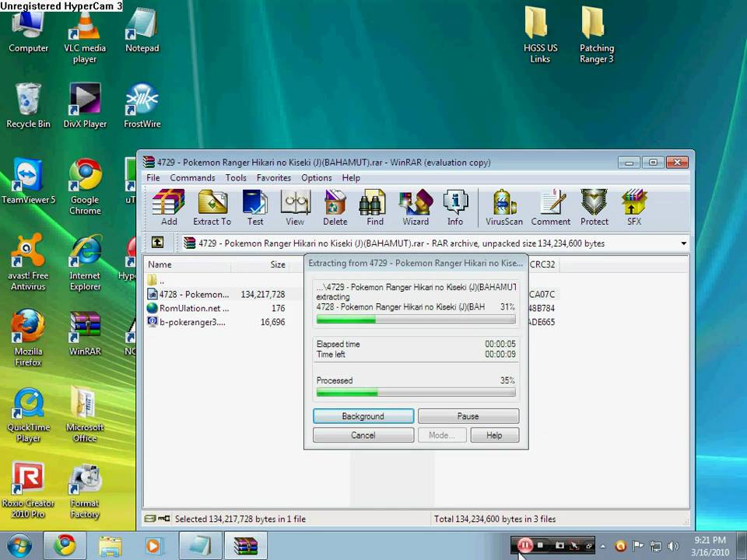Select the Internet Explorer desktop shortcut
Screen dimensions: 747x560
[85, 262]
